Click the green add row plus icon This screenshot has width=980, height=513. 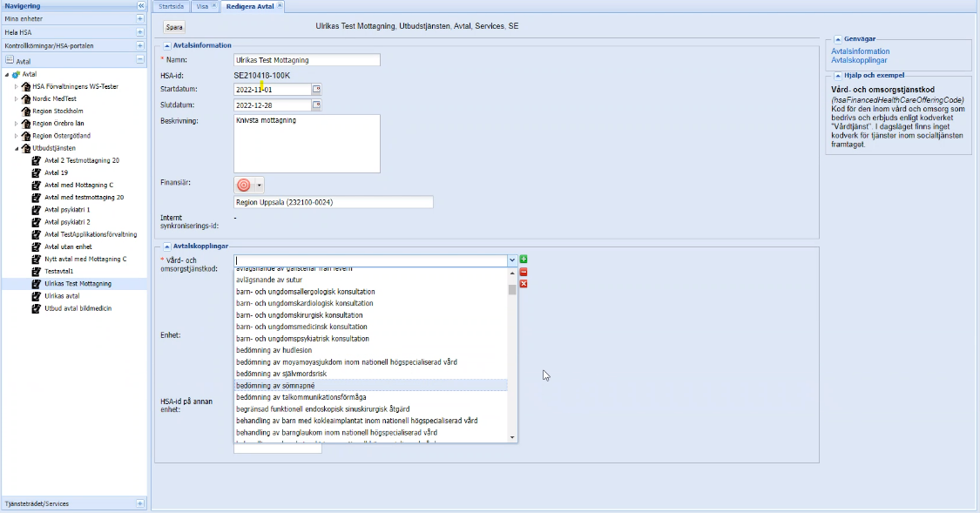[x=524, y=260]
